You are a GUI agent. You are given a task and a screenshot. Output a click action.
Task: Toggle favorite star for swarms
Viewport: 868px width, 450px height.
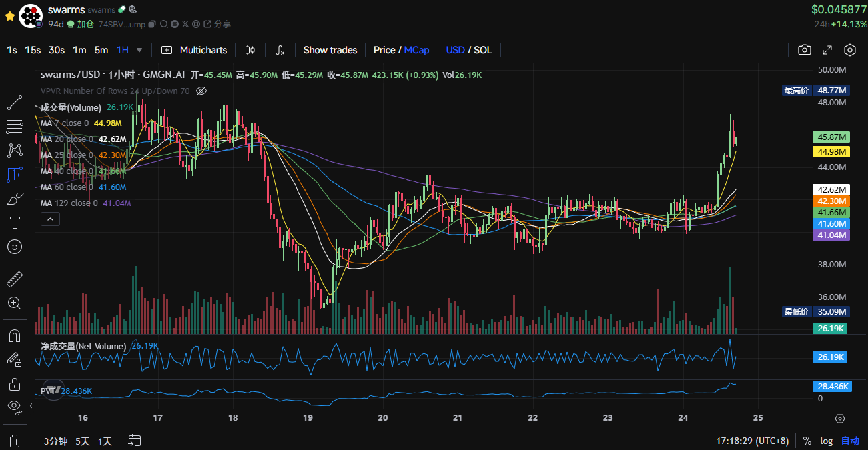tap(9, 15)
